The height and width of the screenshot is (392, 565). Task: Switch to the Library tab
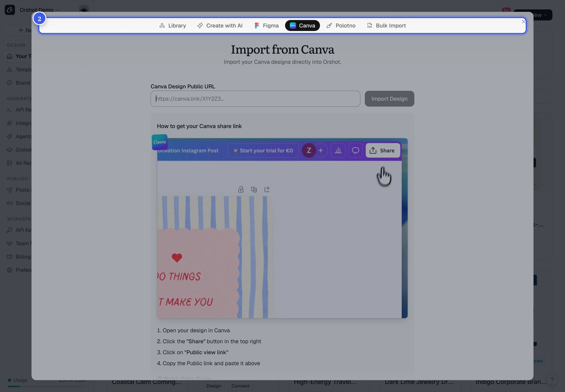(x=172, y=25)
